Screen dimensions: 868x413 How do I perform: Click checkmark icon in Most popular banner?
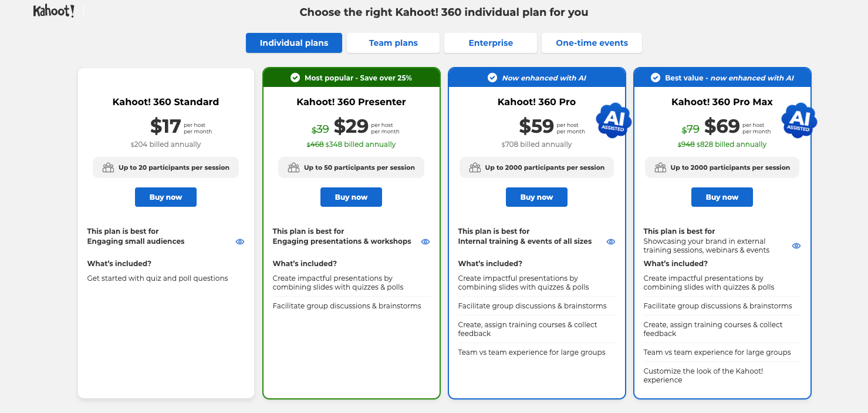click(295, 78)
